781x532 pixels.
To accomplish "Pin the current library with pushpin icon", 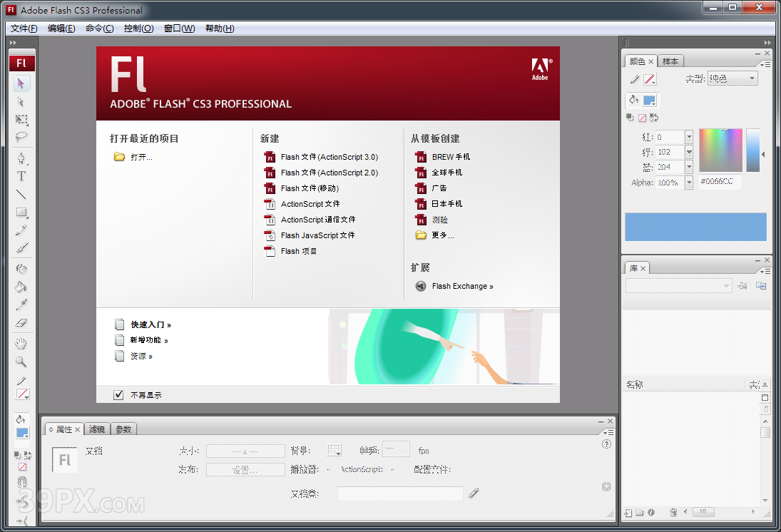I will 742,285.
